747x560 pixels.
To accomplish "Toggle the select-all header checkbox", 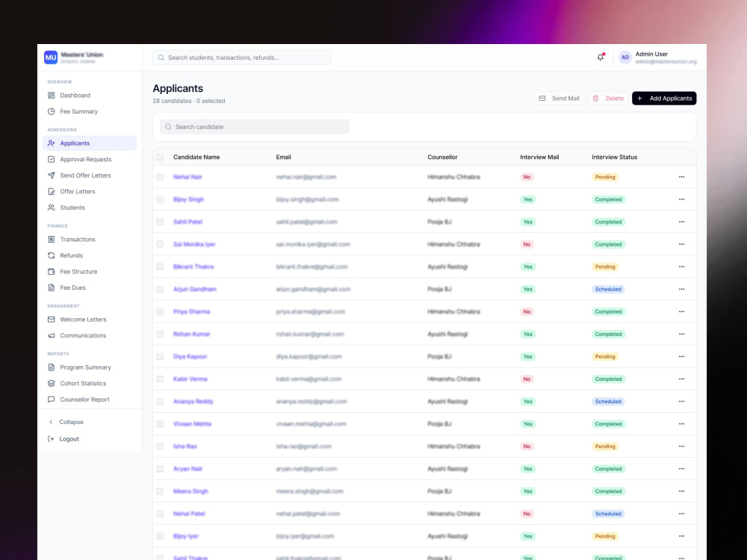I will [x=160, y=157].
